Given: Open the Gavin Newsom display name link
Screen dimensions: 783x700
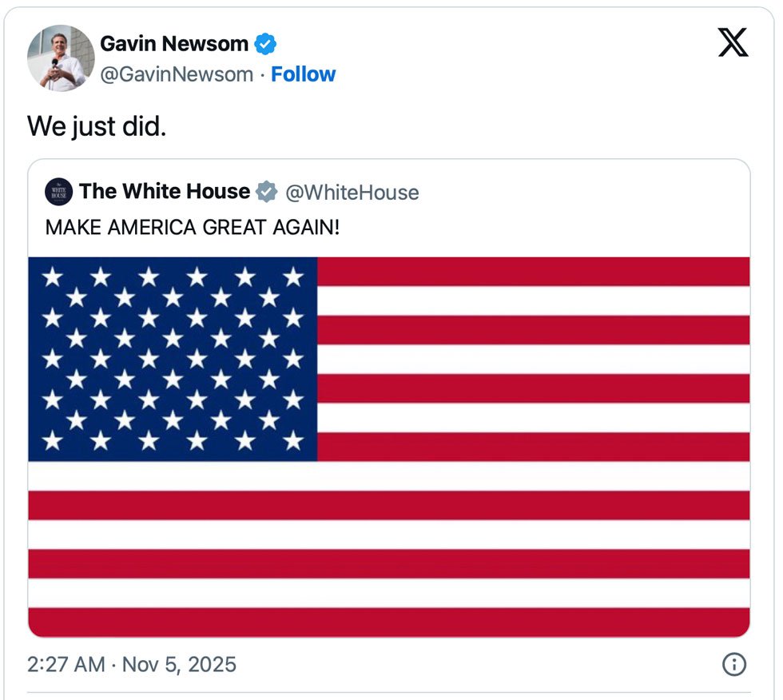Looking at the screenshot, I should [x=174, y=44].
